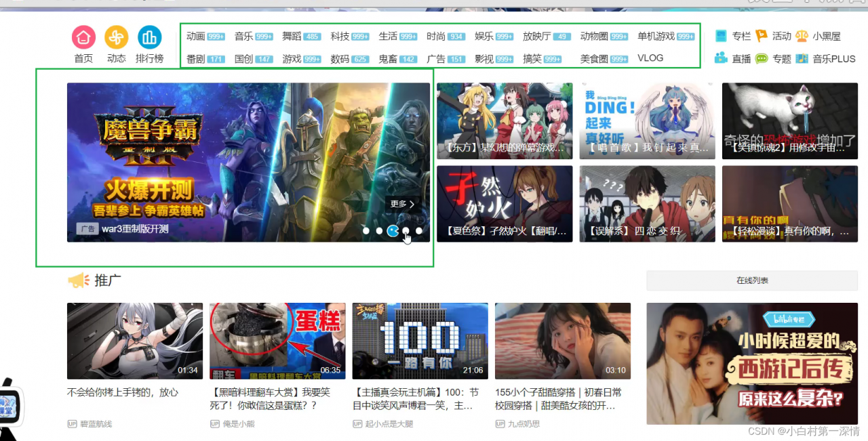Open the VLOG section
This screenshot has height=441, width=868.
(x=649, y=58)
